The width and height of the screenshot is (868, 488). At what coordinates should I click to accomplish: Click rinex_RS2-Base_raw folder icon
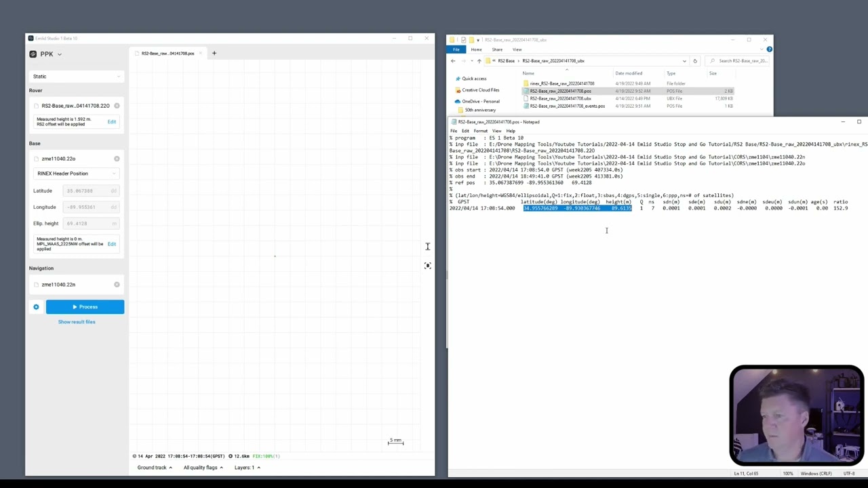pos(526,83)
